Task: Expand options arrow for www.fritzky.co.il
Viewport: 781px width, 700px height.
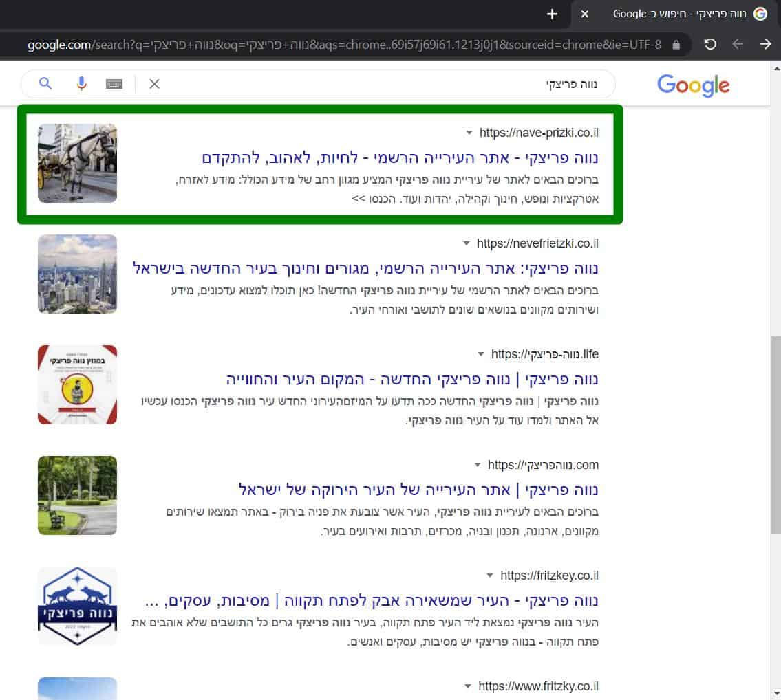Action: point(468,686)
